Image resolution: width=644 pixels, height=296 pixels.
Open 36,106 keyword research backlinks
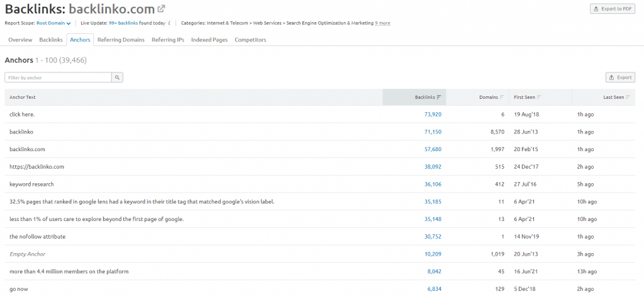tap(433, 184)
